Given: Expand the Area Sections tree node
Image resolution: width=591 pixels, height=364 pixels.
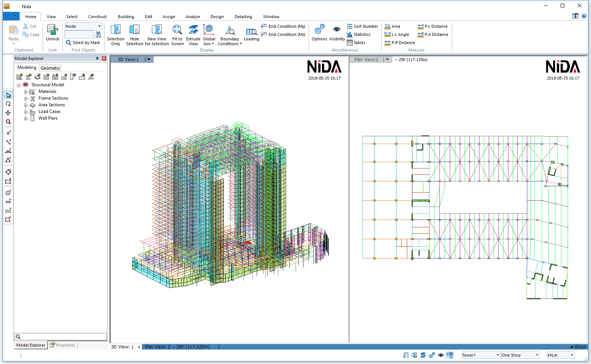Looking at the screenshot, I should point(26,105).
